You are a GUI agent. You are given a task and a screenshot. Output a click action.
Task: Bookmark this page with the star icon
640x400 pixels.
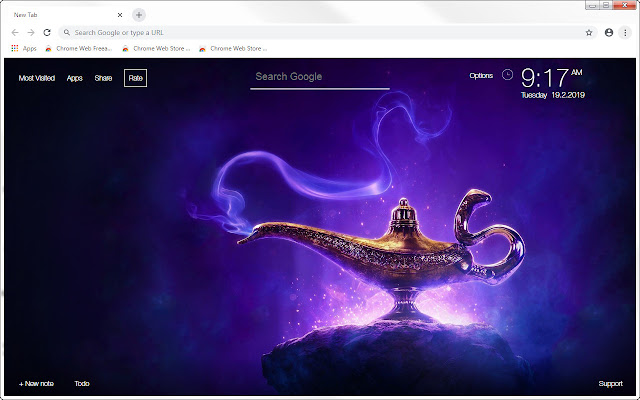pos(589,33)
